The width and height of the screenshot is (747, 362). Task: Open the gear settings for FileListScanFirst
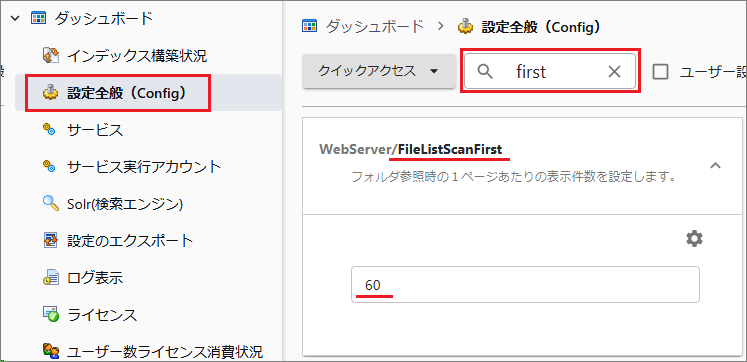[x=694, y=239]
